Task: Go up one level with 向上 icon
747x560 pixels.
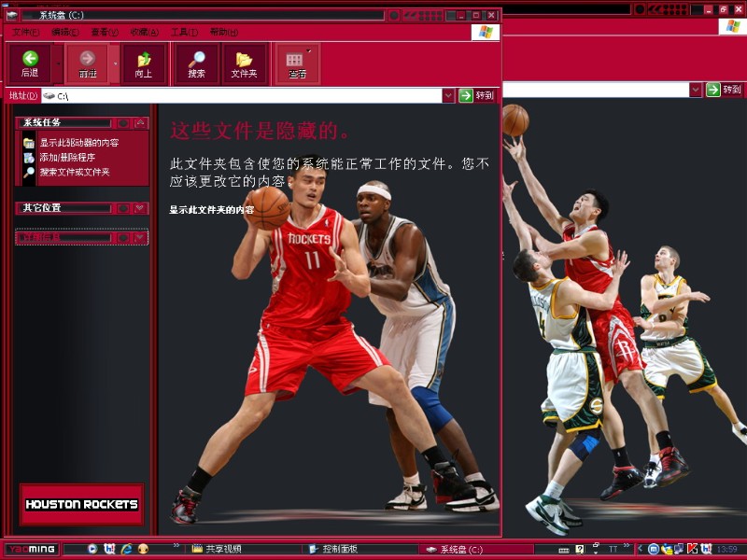Action: coord(143,63)
